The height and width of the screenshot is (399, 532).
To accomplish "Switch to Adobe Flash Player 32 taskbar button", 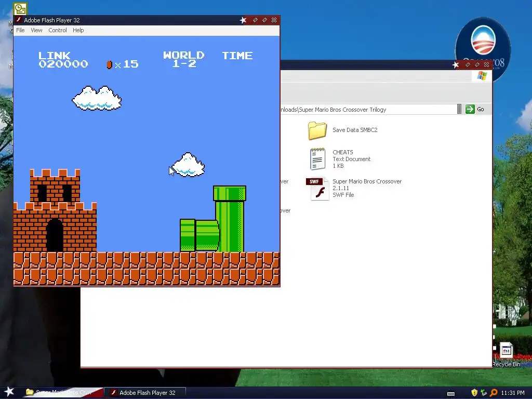I will point(145,393).
